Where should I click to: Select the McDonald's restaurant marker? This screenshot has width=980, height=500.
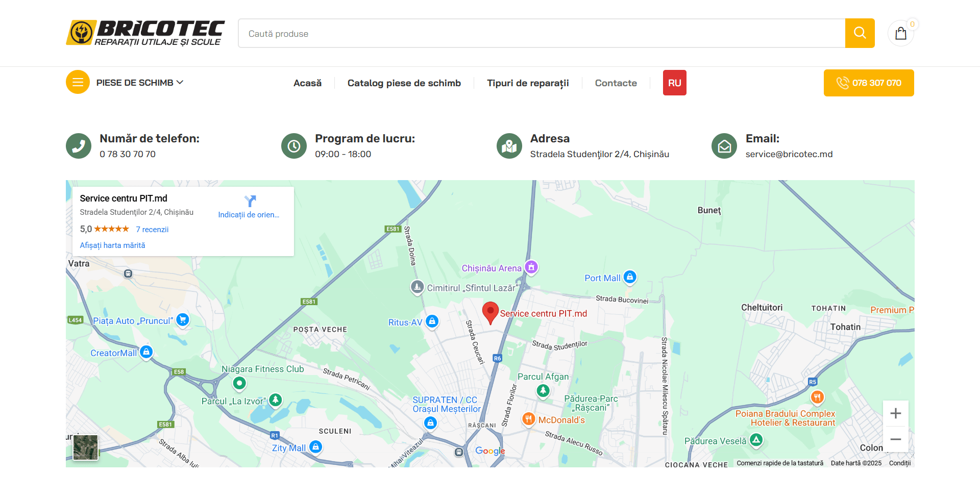pyautogui.click(x=528, y=419)
